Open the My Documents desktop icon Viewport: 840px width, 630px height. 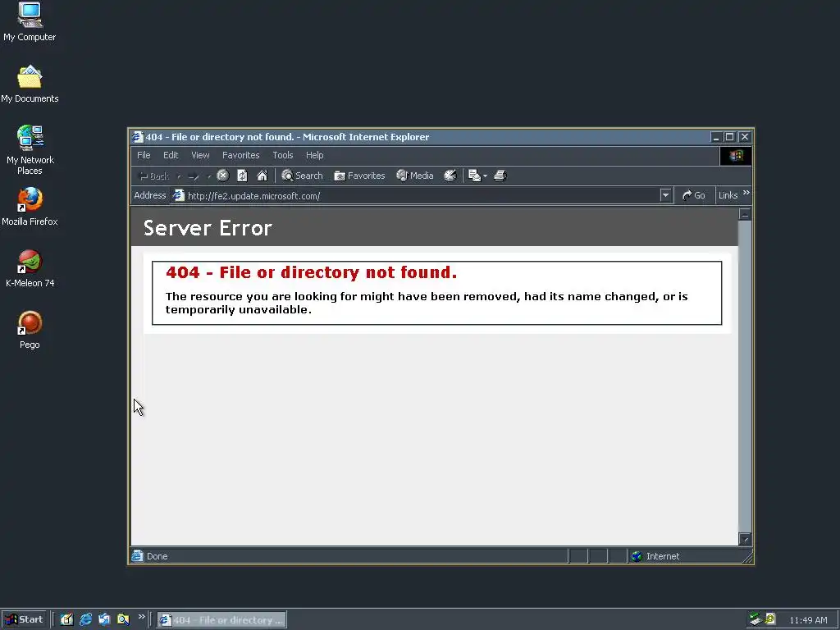30,84
